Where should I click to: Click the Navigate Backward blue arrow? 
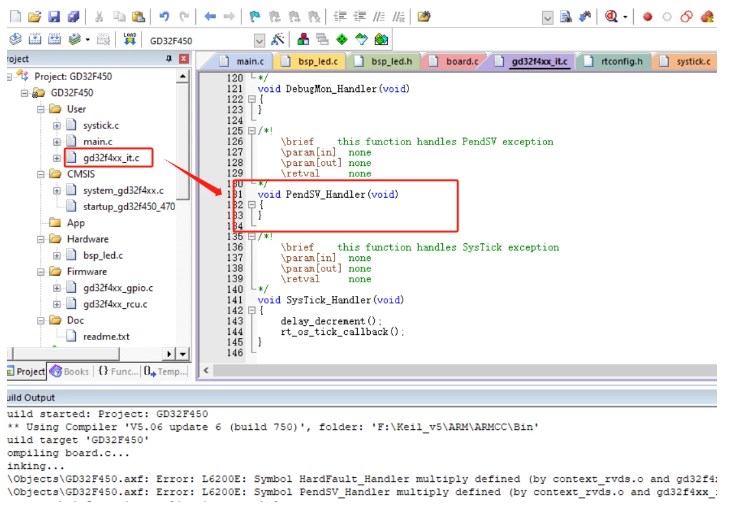point(210,17)
